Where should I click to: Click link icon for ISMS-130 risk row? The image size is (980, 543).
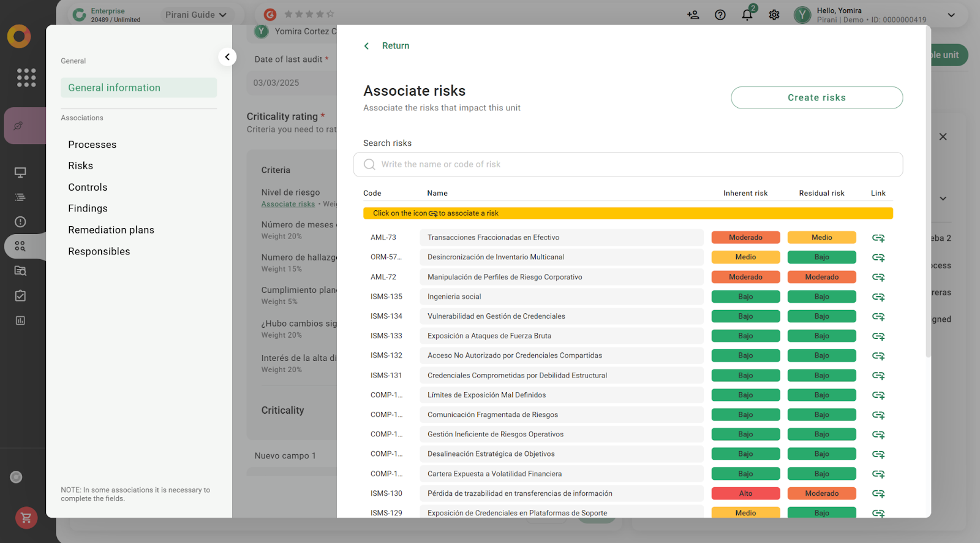878,494
